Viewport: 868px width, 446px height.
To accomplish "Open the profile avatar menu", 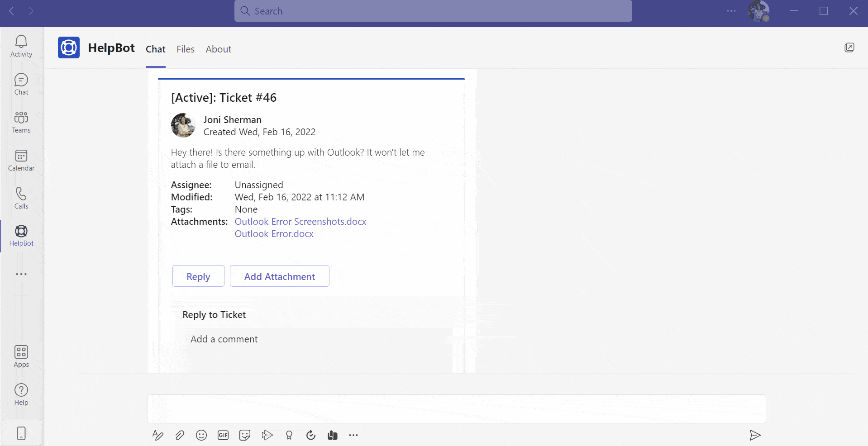I will (x=758, y=11).
